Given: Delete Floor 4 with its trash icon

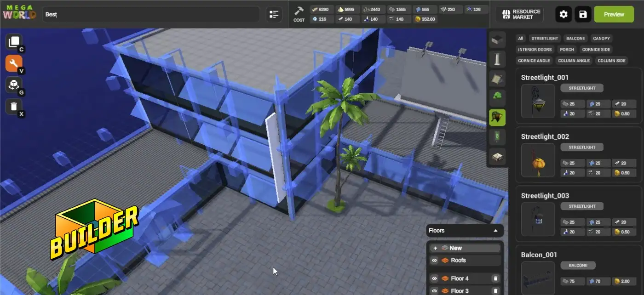Looking at the screenshot, I should tap(495, 278).
